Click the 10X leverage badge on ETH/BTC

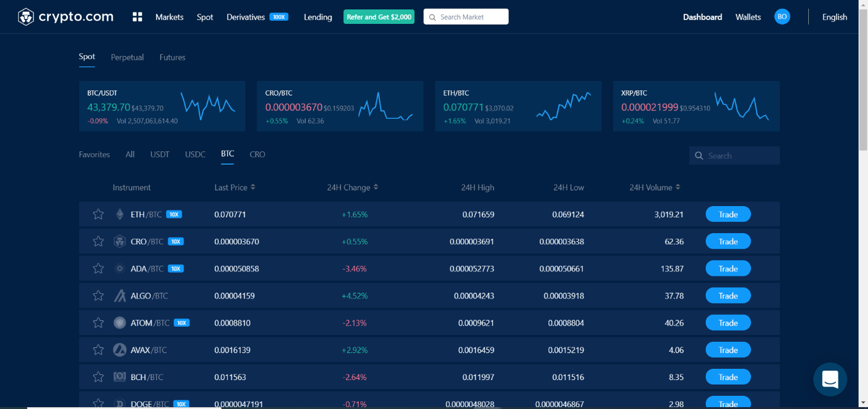click(x=174, y=214)
